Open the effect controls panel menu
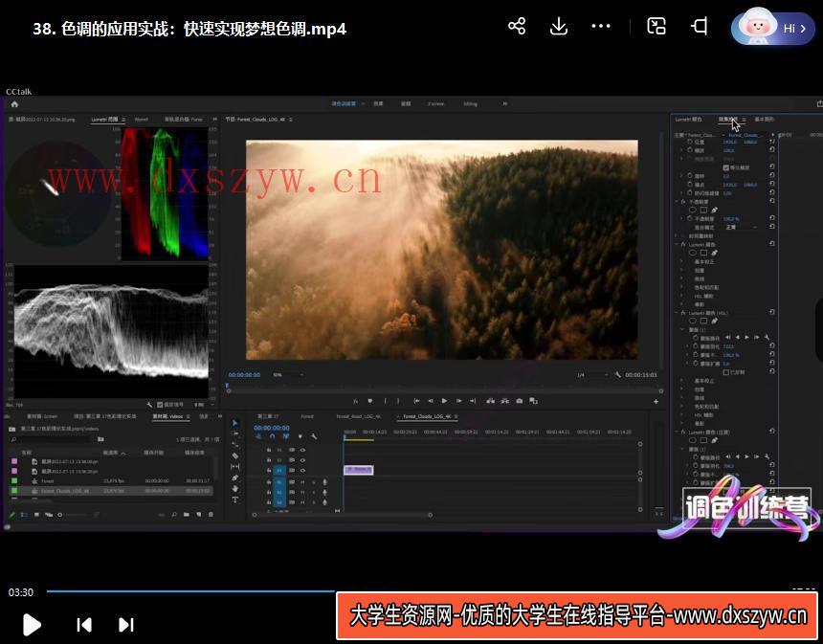The width and height of the screenshot is (823, 644). tap(744, 120)
